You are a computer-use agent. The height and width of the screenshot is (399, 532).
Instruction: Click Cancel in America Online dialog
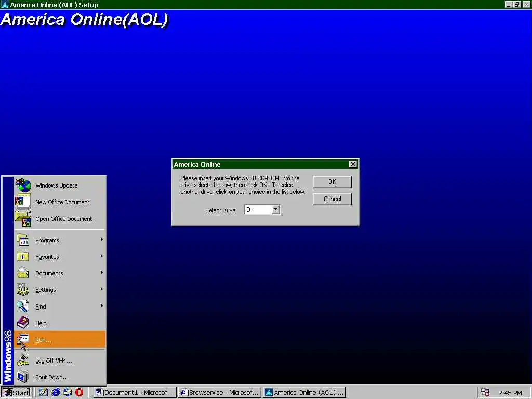point(332,199)
